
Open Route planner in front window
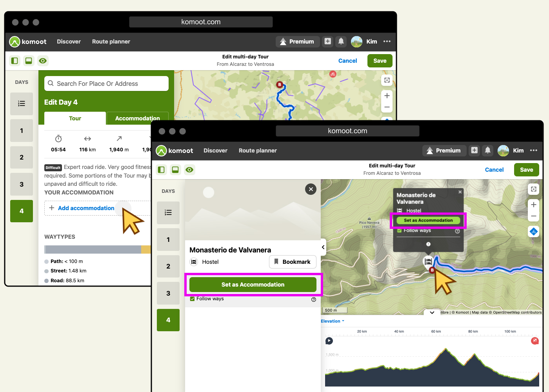click(x=258, y=151)
